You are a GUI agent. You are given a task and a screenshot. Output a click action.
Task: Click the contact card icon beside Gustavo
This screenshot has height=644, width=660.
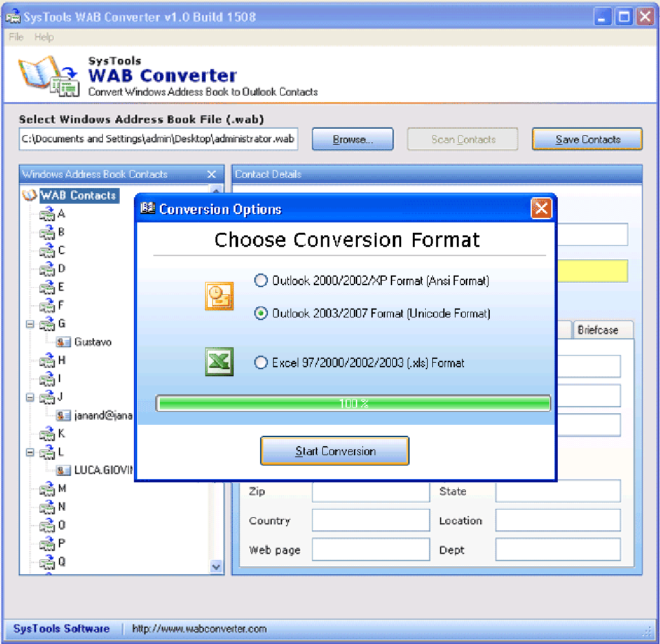click(63, 342)
